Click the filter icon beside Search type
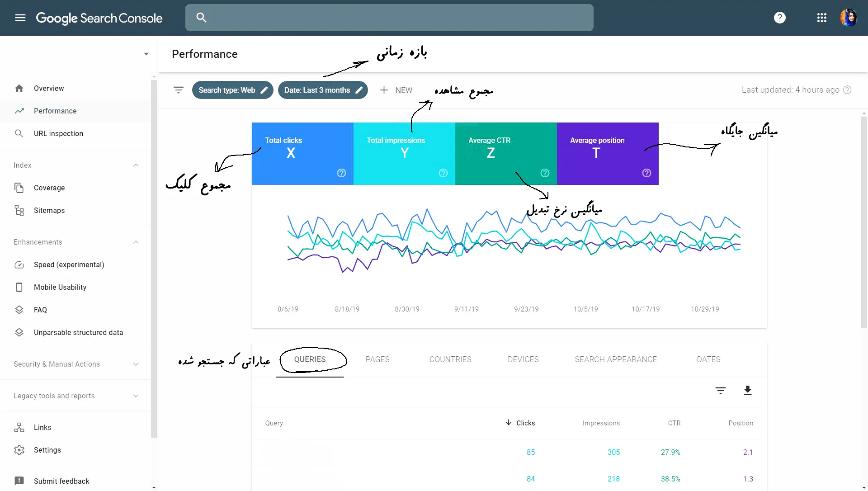Viewport: 868px width, 491px height. 179,90
